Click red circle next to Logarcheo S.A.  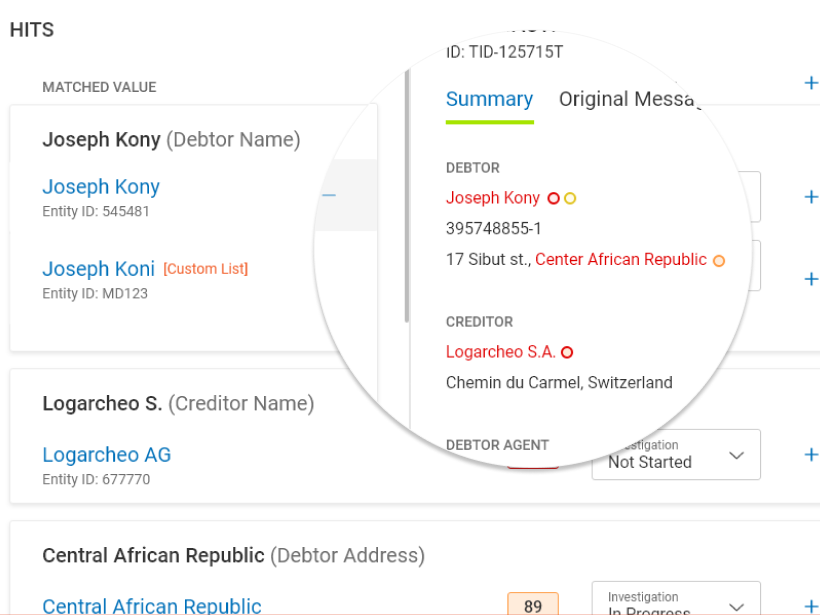[567, 352]
